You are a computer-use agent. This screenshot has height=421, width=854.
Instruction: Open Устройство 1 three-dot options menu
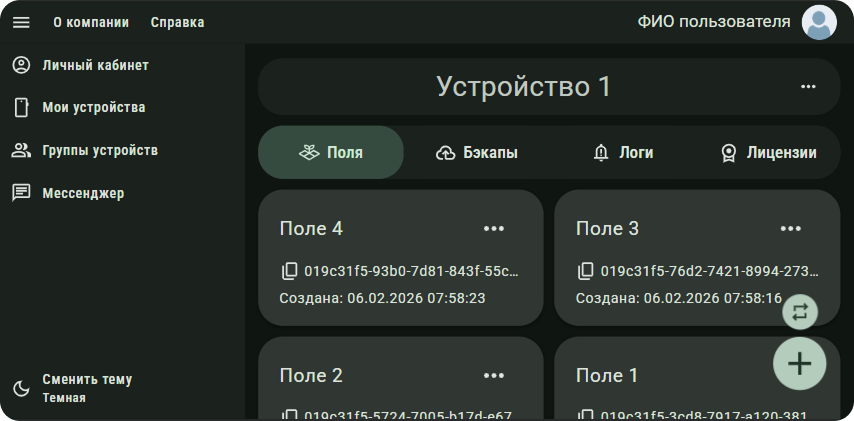808,87
